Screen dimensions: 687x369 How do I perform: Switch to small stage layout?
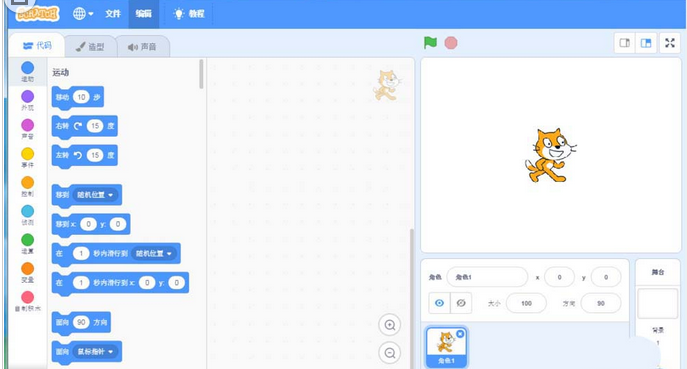tap(624, 43)
